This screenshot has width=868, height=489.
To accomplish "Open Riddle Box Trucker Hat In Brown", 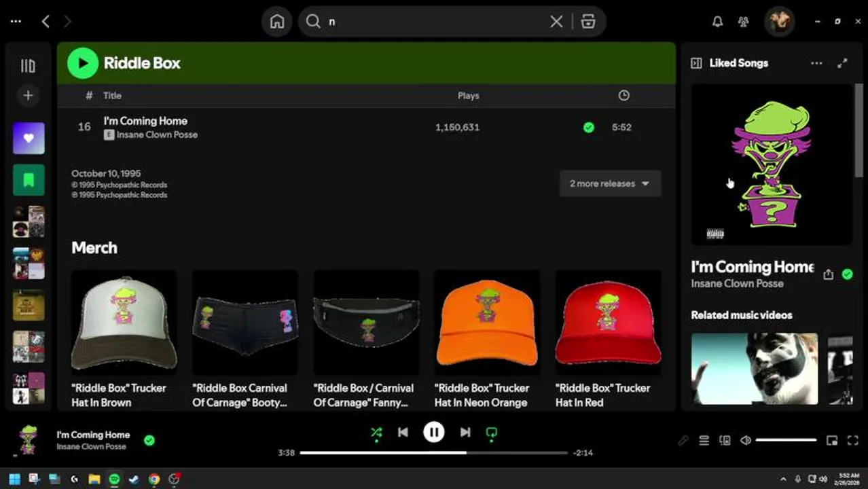I will click(x=124, y=340).
